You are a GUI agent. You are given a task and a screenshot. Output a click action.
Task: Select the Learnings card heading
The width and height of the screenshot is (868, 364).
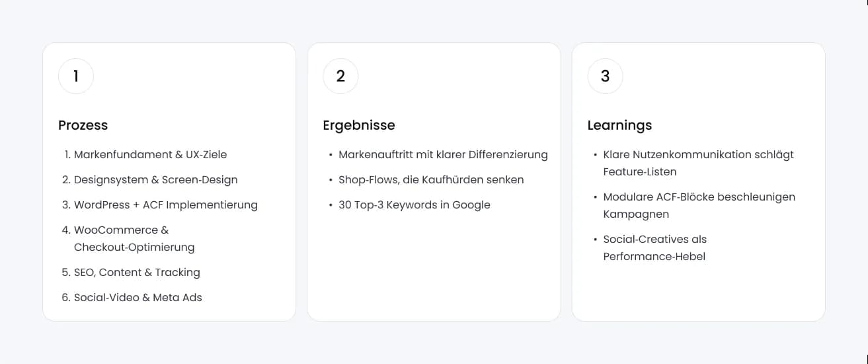point(619,125)
